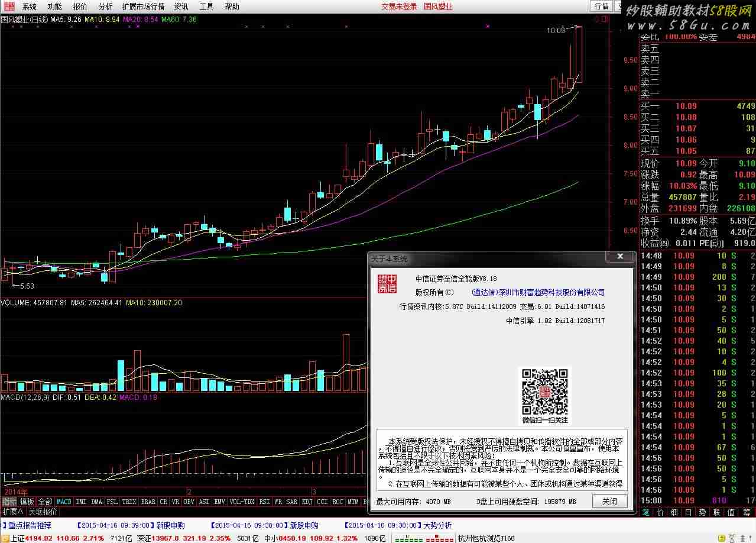The width and height of the screenshot is (756, 543).
Task: Select the CCI indicator tab
Action: pos(322,502)
